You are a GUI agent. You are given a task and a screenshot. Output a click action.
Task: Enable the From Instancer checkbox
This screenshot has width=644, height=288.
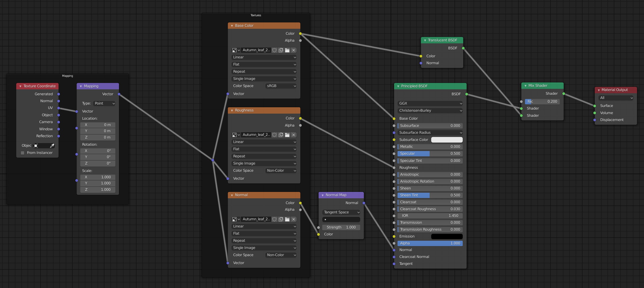pos(23,153)
